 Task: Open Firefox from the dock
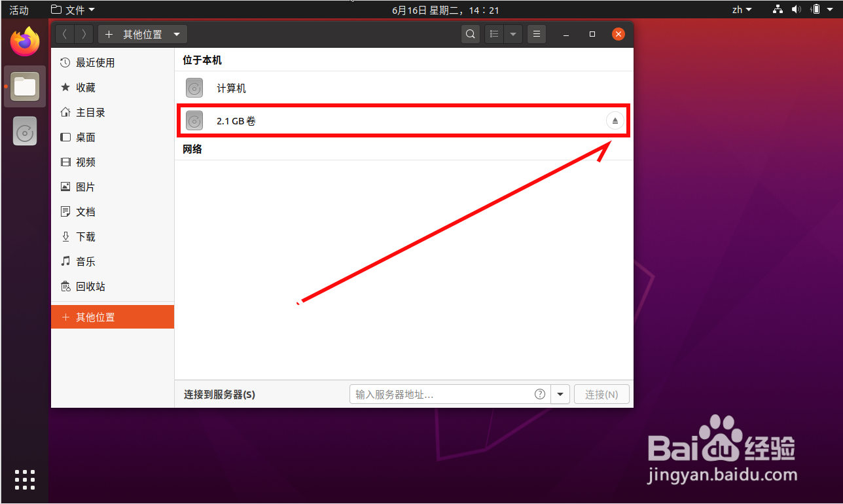pos(25,42)
